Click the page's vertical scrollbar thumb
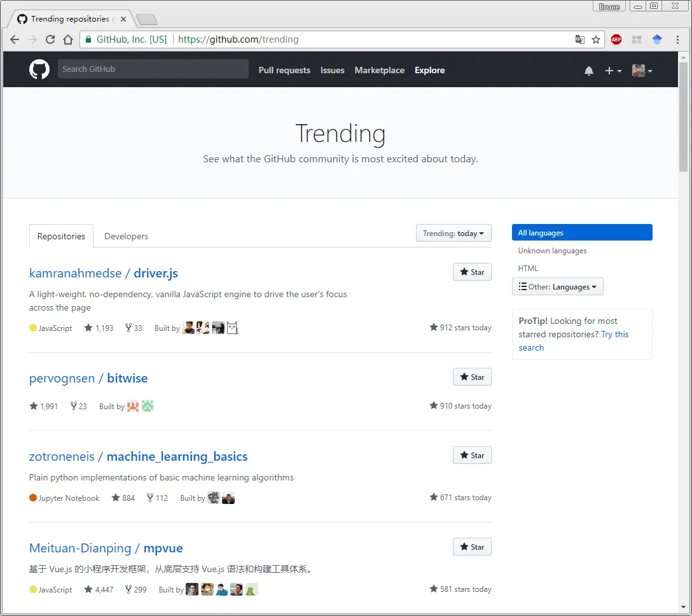The width and height of the screenshot is (692, 616). (683, 115)
